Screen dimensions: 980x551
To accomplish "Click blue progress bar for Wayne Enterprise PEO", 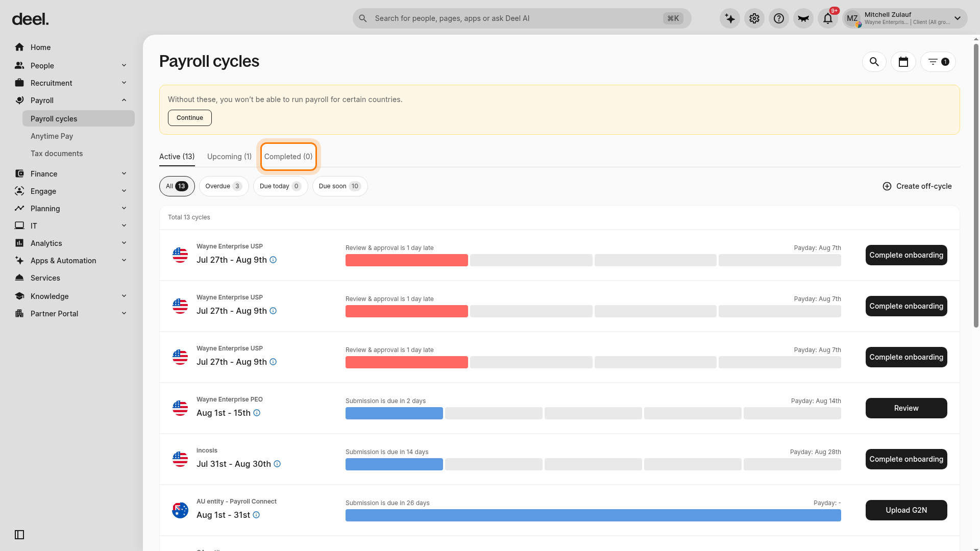I will (x=394, y=413).
